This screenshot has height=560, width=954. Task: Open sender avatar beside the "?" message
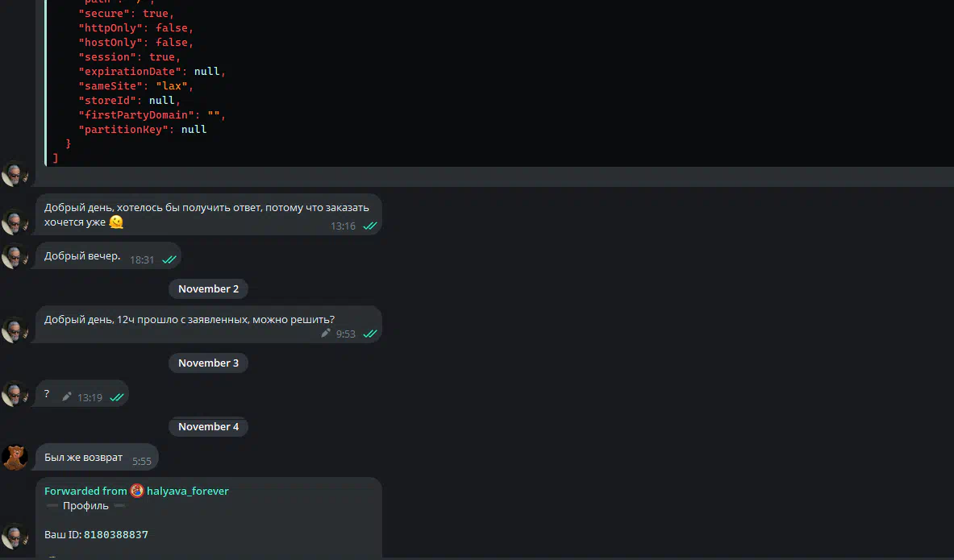pyautogui.click(x=15, y=394)
